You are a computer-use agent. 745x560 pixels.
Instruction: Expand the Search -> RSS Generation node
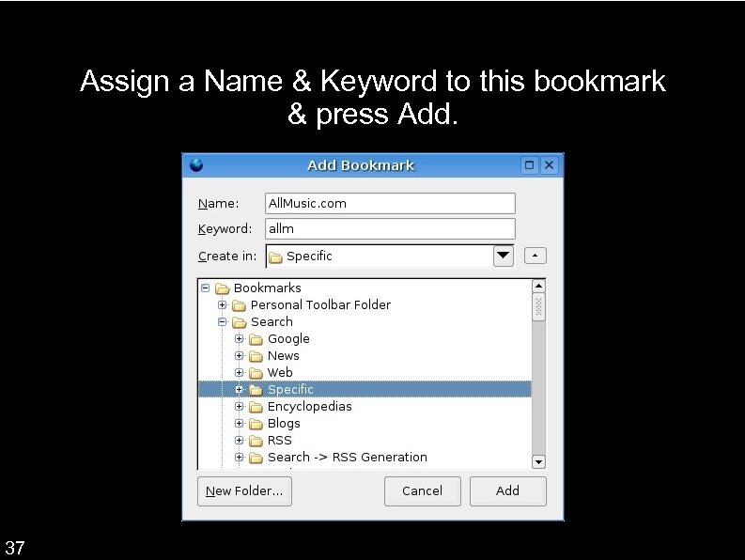tap(239, 457)
